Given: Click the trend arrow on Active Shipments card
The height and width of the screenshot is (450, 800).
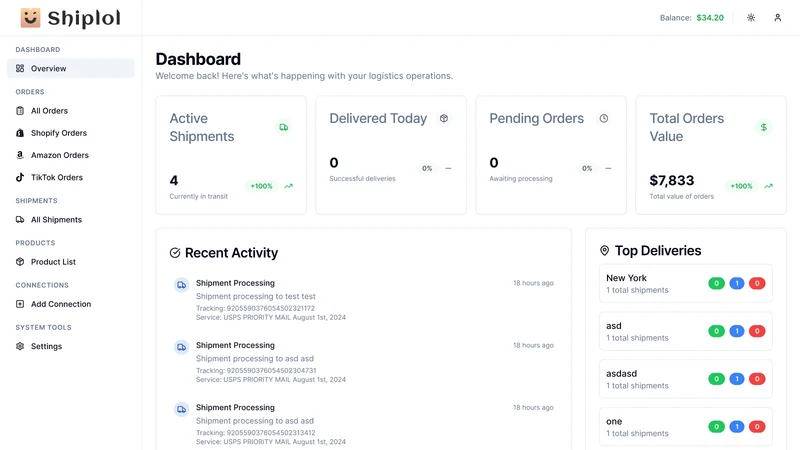Looking at the screenshot, I should point(289,186).
